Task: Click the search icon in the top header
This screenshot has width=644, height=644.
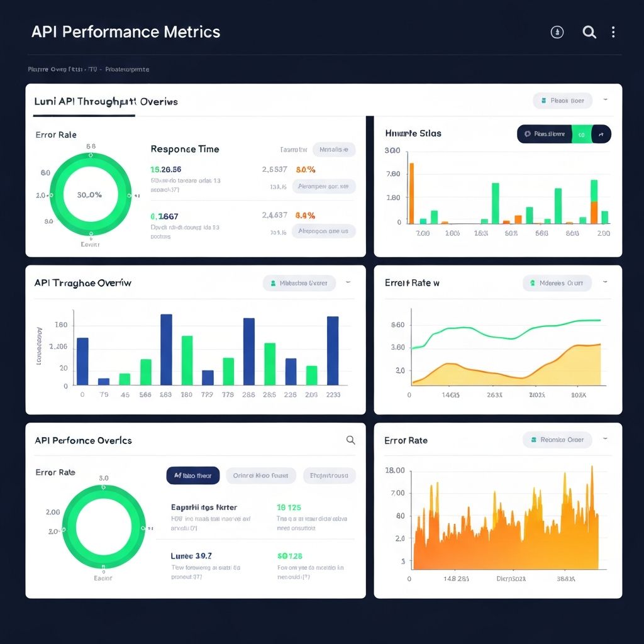Action: click(x=589, y=33)
